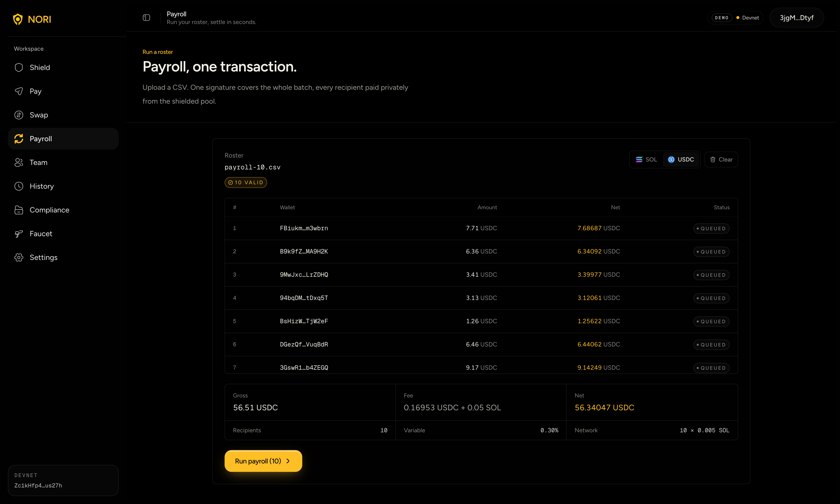The height and width of the screenshot is (504, 840).
Task: Click the DEMO badge
Action: point(722,18)
